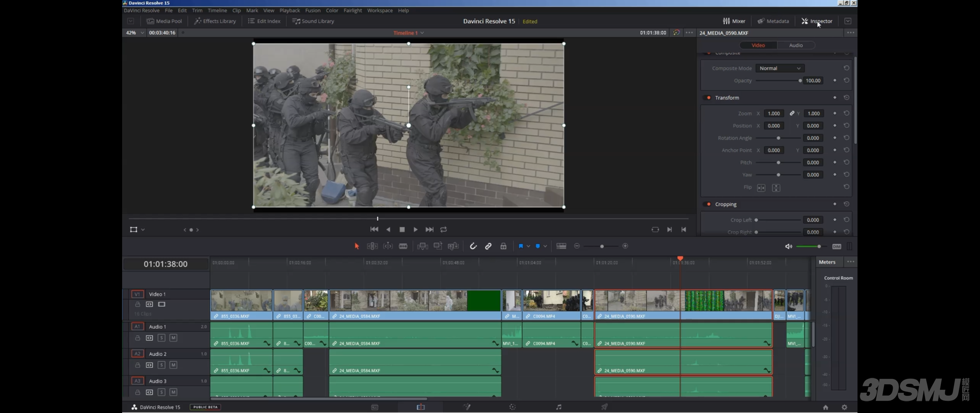This screenshot has height=413, width=980.
Task: Click Play Reverse transport button
Action: tap(388, 229)
